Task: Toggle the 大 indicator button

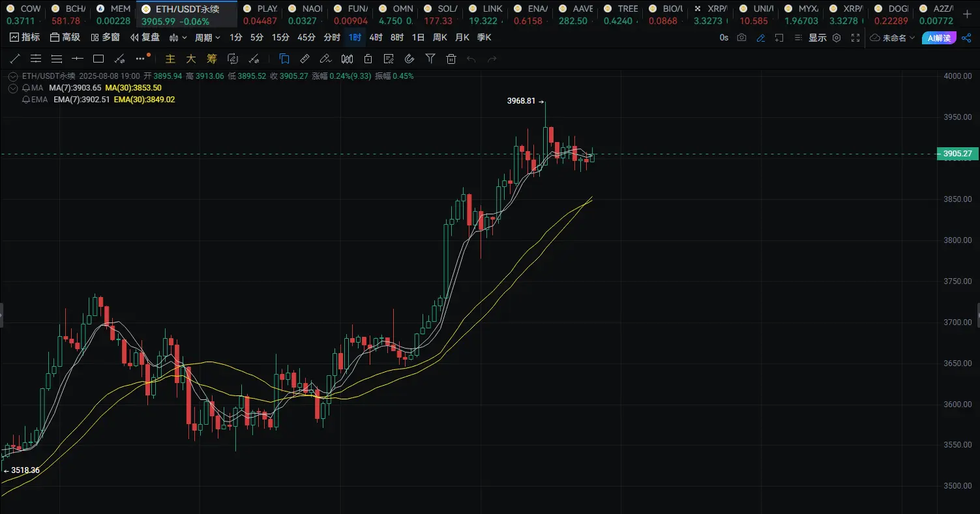Action: point(191,59)
